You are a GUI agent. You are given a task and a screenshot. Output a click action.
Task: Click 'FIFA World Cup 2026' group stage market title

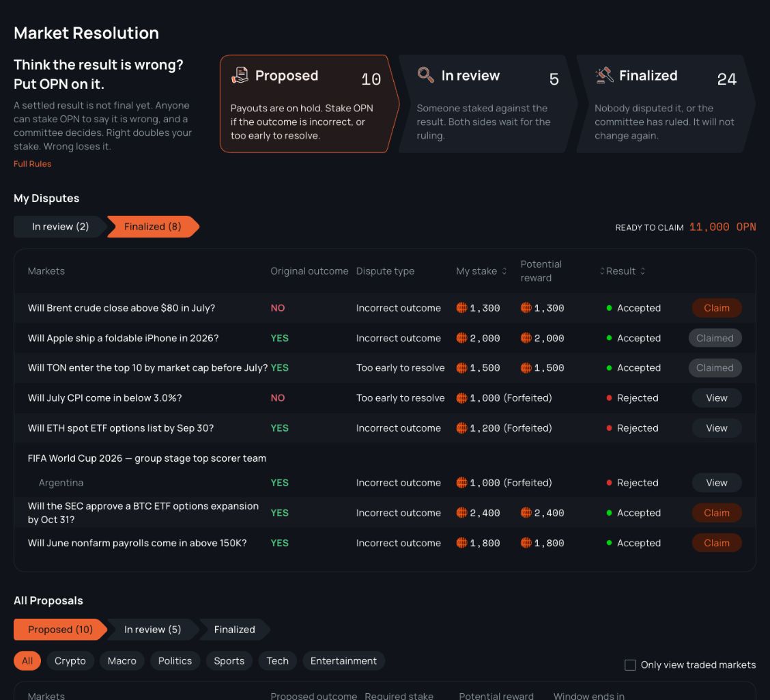147,458
